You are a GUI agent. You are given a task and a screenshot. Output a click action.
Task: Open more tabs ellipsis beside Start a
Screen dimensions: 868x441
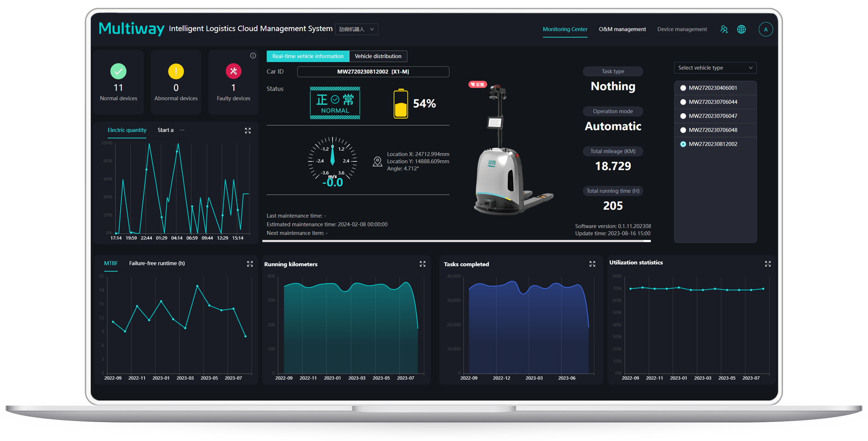[182, 130]
